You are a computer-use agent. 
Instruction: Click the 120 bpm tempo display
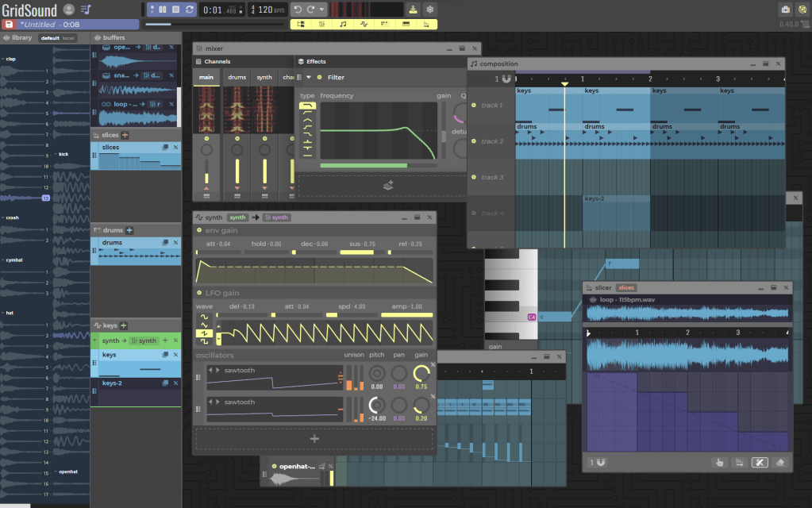[x=267, y=10]
